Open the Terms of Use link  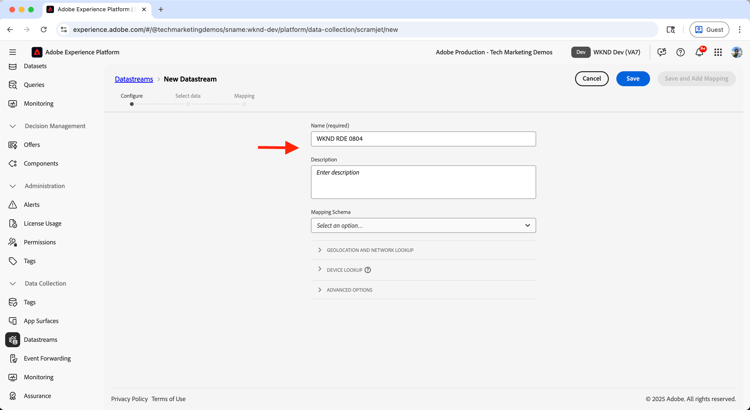point(169,399)
